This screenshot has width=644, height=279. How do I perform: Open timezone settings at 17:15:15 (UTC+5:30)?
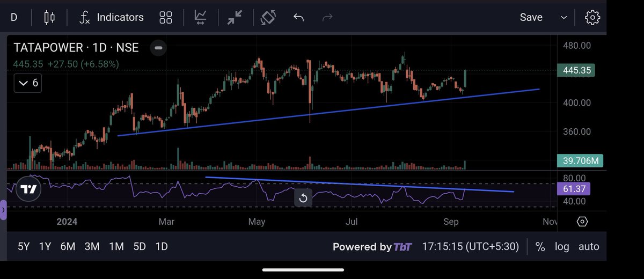[470, 247]
